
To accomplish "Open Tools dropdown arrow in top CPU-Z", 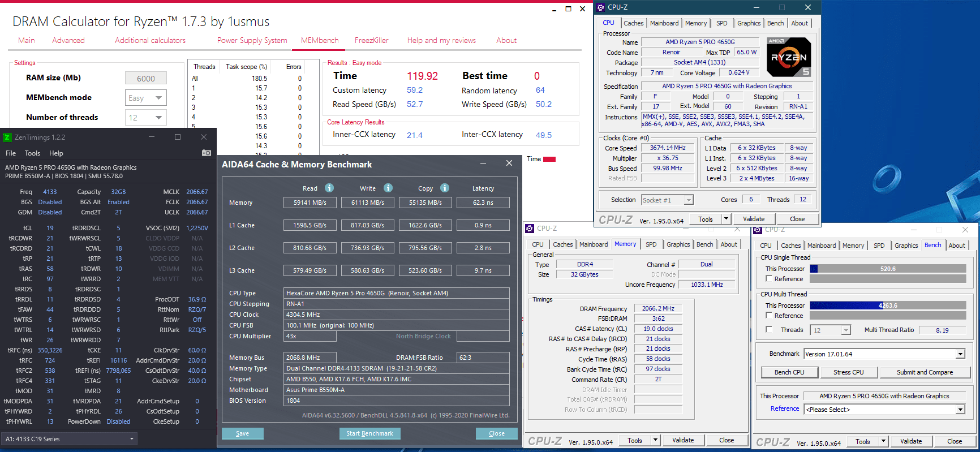I will (726, 219).
